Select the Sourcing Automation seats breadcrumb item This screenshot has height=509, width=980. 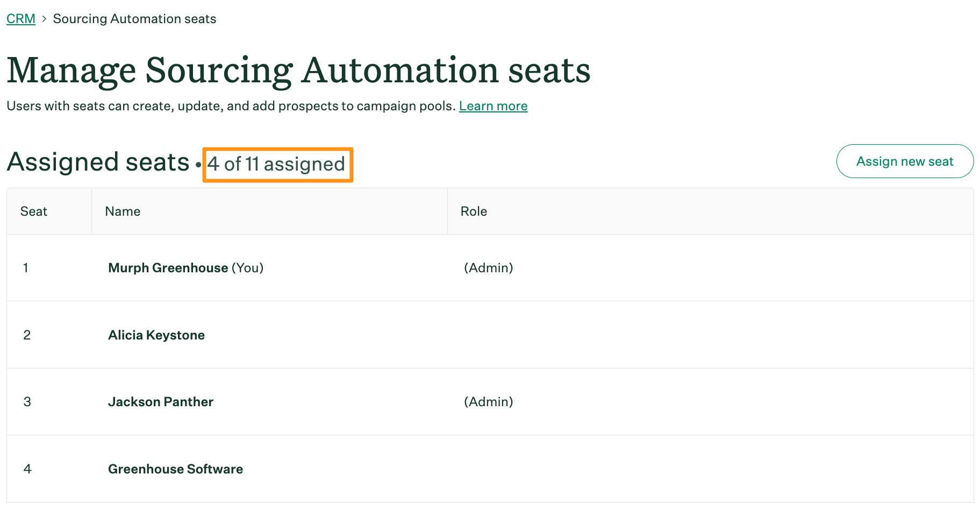pos(134,18)
